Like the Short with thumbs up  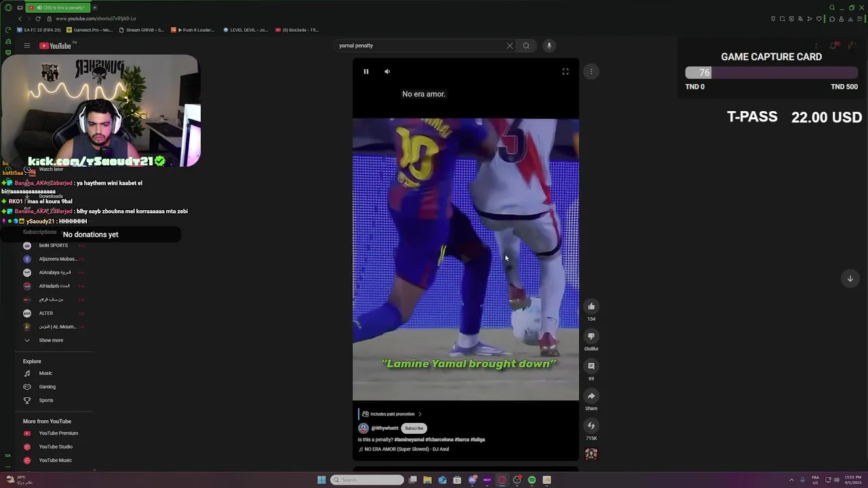point(591,306)
